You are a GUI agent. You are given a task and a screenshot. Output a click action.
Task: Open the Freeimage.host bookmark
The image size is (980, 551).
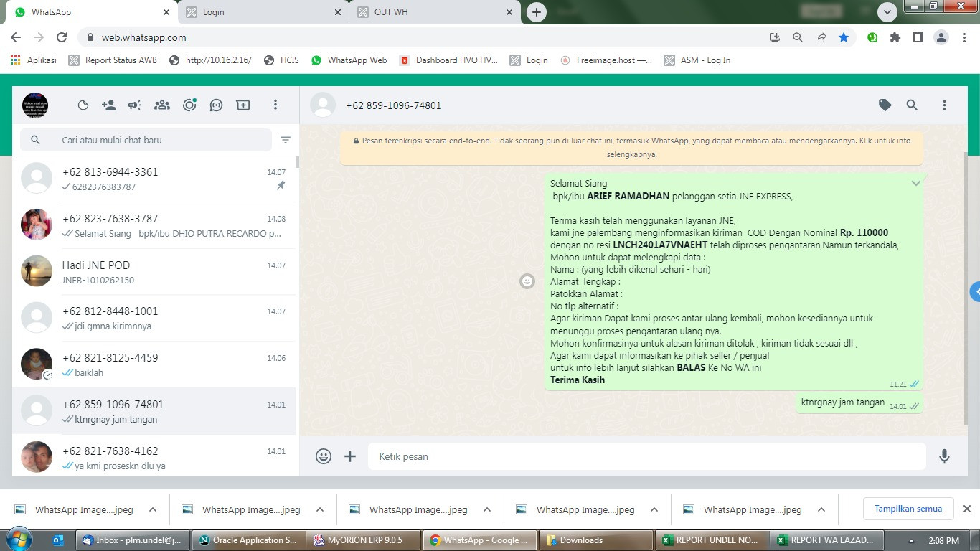(x=606, y=60)
